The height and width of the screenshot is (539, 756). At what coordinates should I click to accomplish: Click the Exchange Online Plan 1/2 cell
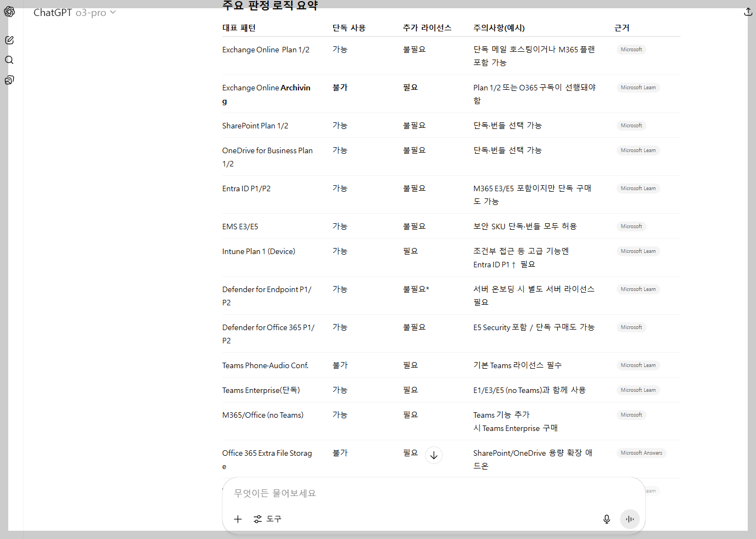pos(266,50)
